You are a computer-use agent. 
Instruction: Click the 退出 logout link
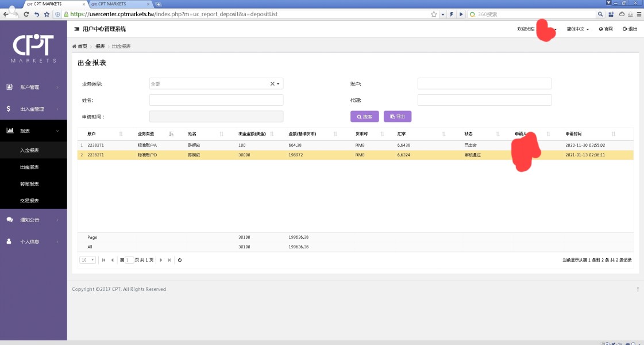[630, 29]
